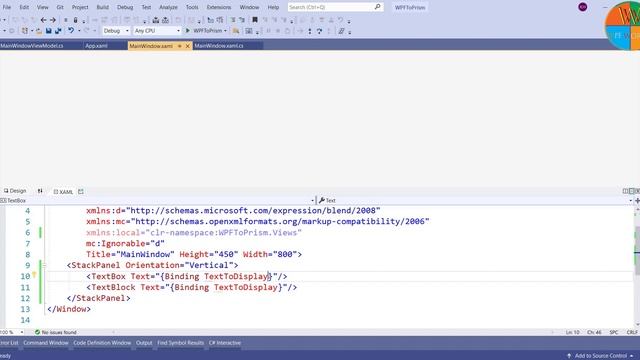Click the lightbulb quick action on line 10
Screen dimensions: 640x360
pos(34,276)
